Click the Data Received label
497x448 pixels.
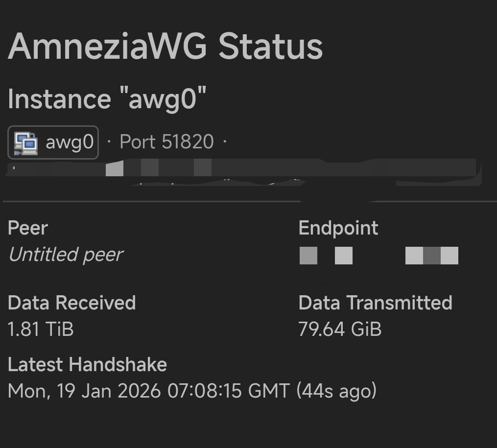pos(71,303)
